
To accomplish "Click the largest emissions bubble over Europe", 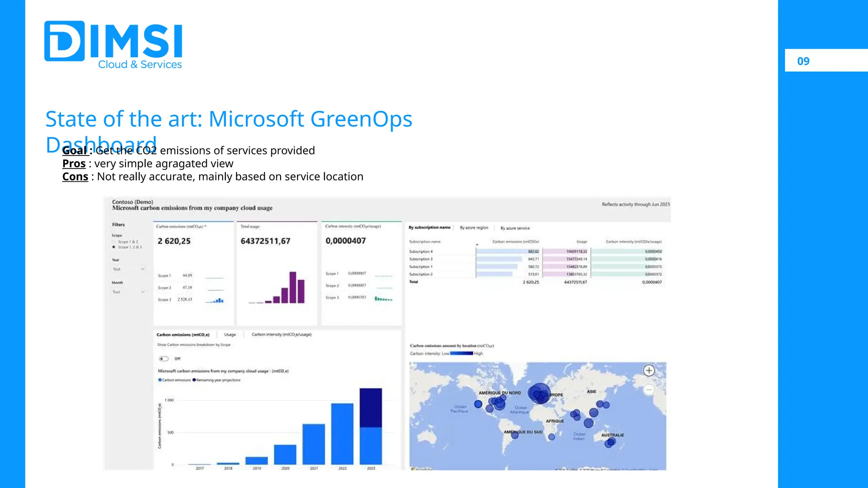I will [540, 393].
